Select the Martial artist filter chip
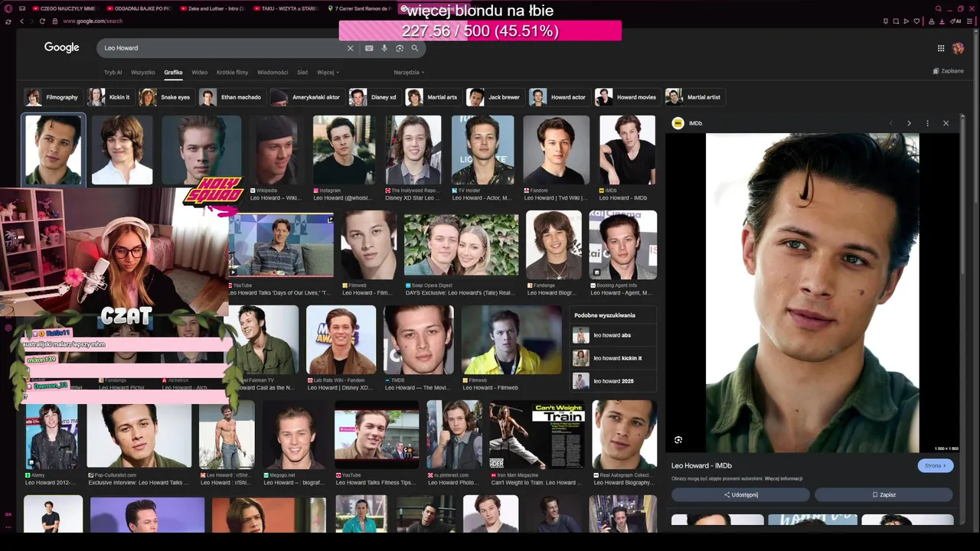 [x=694, y=97]
